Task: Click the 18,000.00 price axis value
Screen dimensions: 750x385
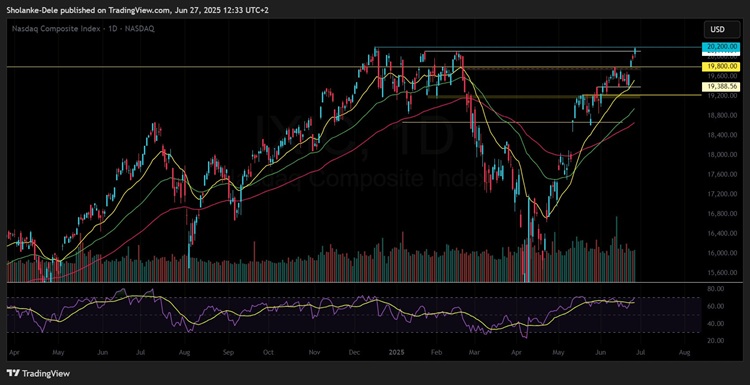Action: pos(723,154)
